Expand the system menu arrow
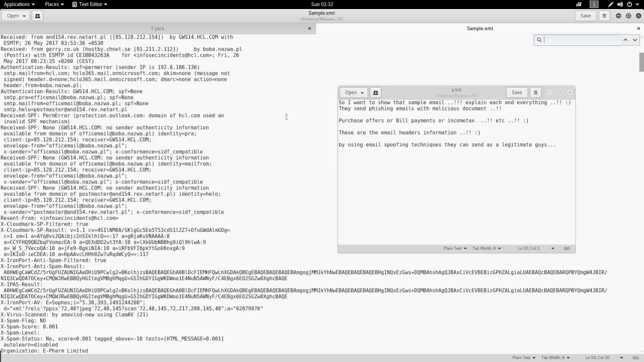644x362 pixels. pos(637,4)
